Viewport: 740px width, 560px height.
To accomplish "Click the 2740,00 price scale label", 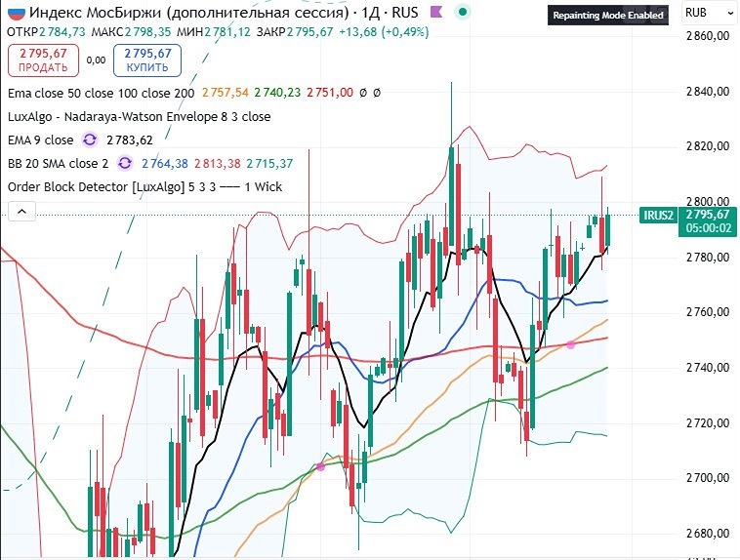I will click(708, 368).
